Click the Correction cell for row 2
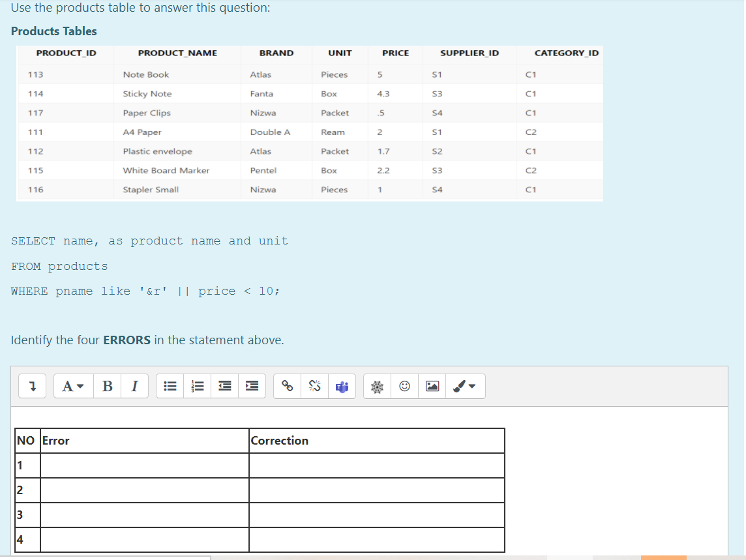 (377, 490)
